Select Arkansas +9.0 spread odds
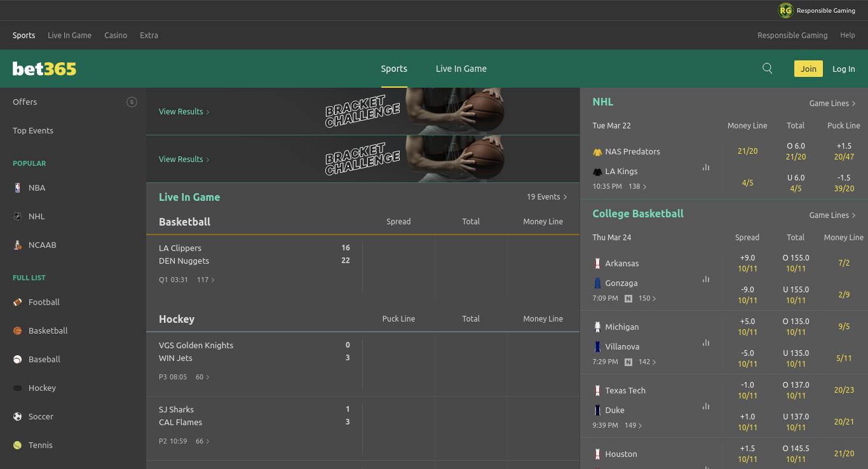This screenshot has height=469, width=868. [748, 263]
